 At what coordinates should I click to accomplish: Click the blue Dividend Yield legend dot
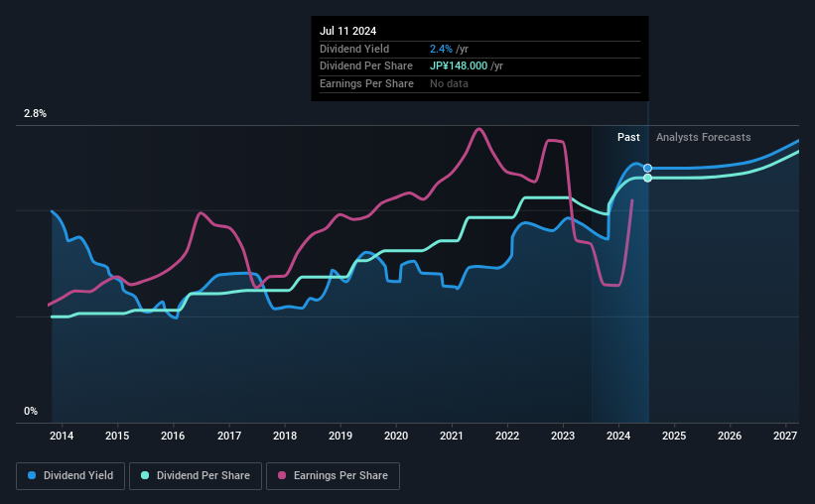pos(32,475)
